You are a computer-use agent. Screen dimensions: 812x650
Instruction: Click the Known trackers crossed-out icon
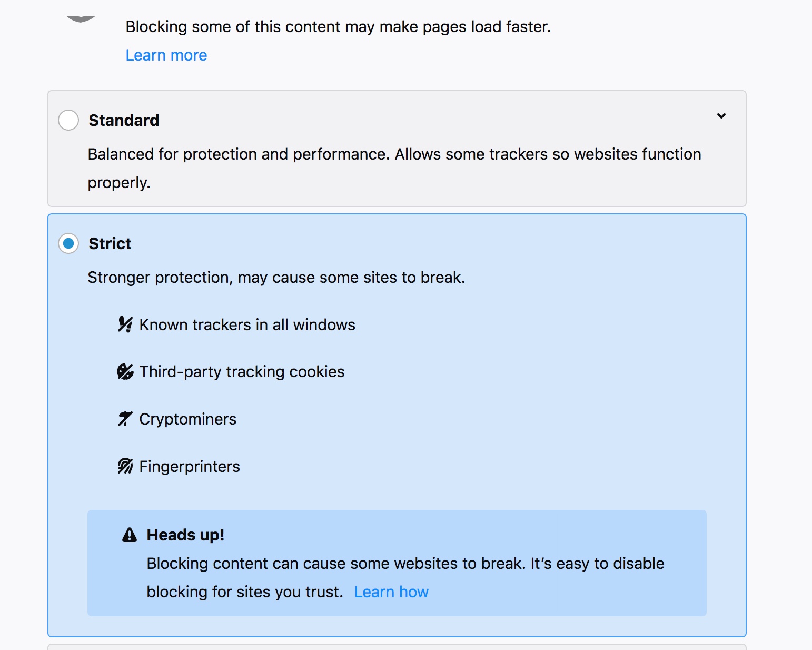point(125,324)
